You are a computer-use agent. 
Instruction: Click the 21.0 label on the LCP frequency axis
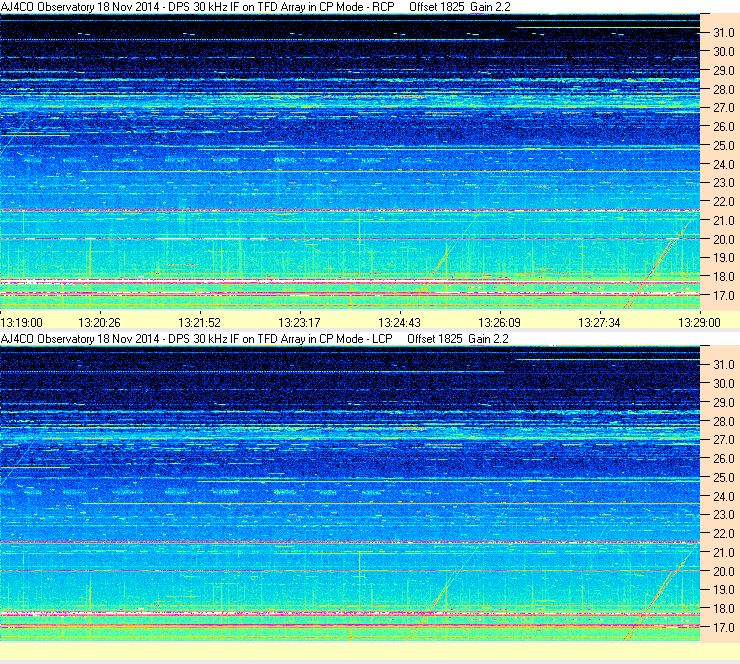pyautogui.click(x=723, y=553)
